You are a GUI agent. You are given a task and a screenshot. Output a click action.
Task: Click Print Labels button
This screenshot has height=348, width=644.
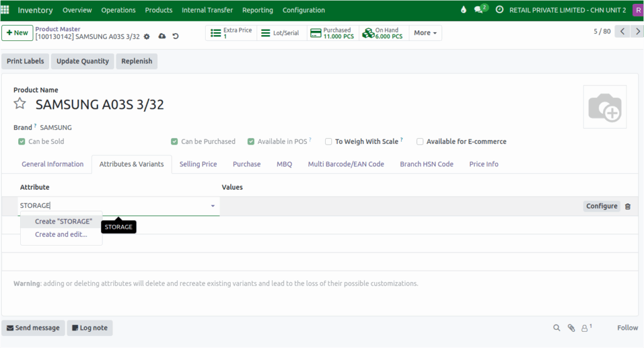[25, 61]
